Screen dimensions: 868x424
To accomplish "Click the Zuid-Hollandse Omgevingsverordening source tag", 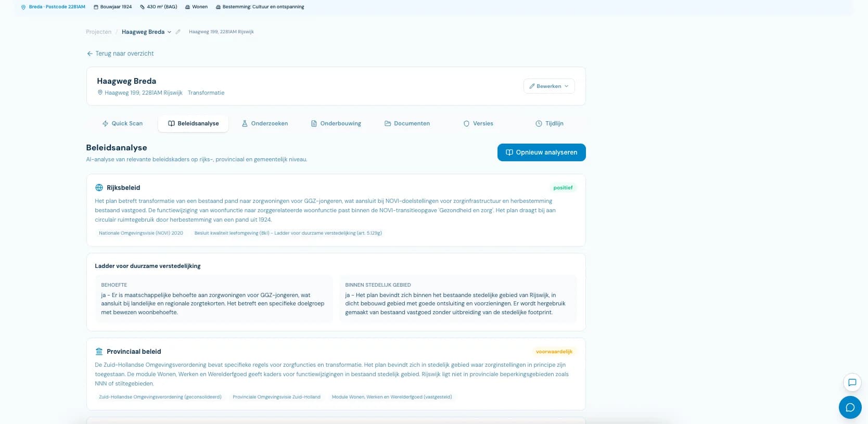I will point(160,397).
